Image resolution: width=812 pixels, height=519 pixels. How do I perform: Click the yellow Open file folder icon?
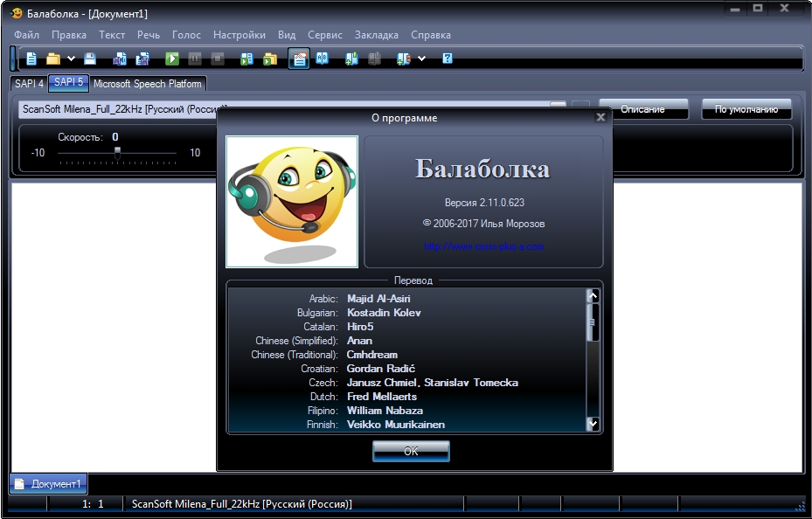click(x=53, y=59)
